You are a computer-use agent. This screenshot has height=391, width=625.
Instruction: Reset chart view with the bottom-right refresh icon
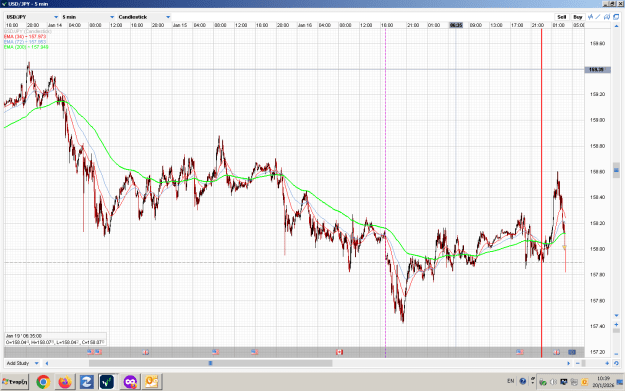(x=616, y=363)
